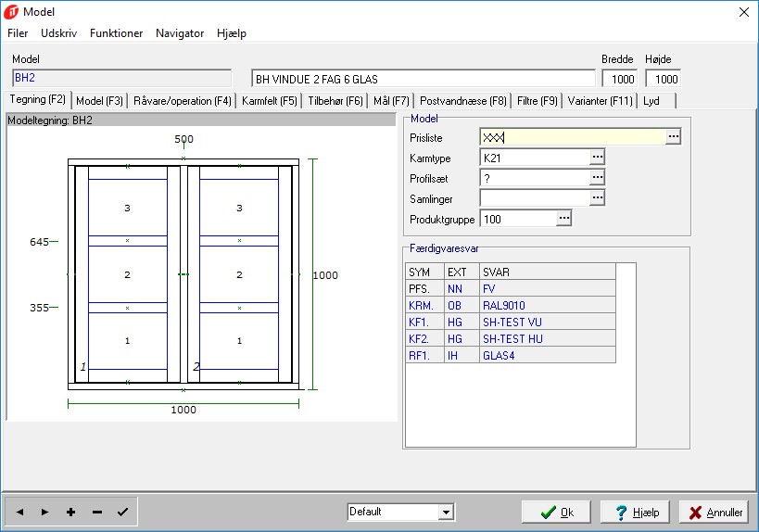Switch to Råvare/operation (F4) tab

point(182,101)
